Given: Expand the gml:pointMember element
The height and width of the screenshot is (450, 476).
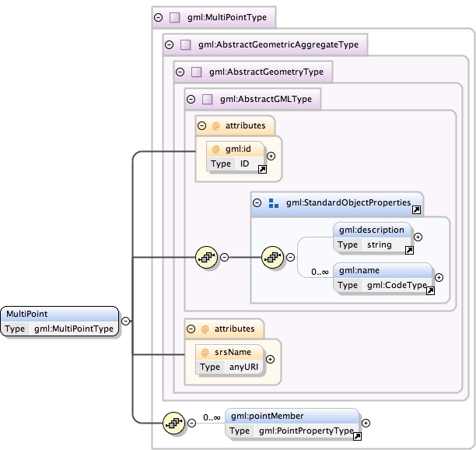Looking at the screenshot, I should point(366,424).
